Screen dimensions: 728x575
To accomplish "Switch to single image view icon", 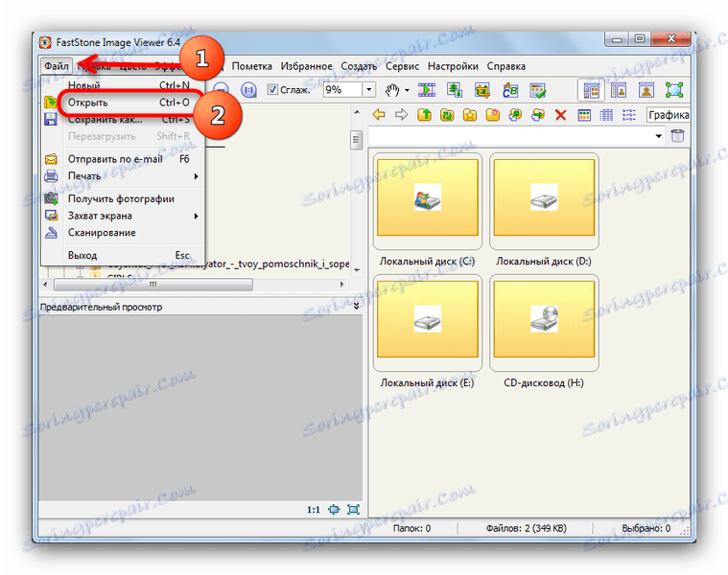I will [646, 90].
